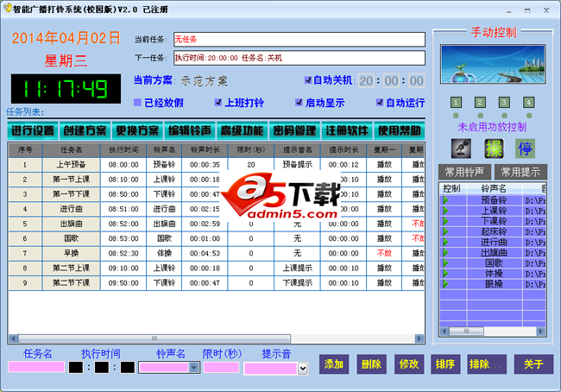This screenshot has width=561, height=392.
Task: Click the 铃声时长 column header
Action: pos(205,150)
